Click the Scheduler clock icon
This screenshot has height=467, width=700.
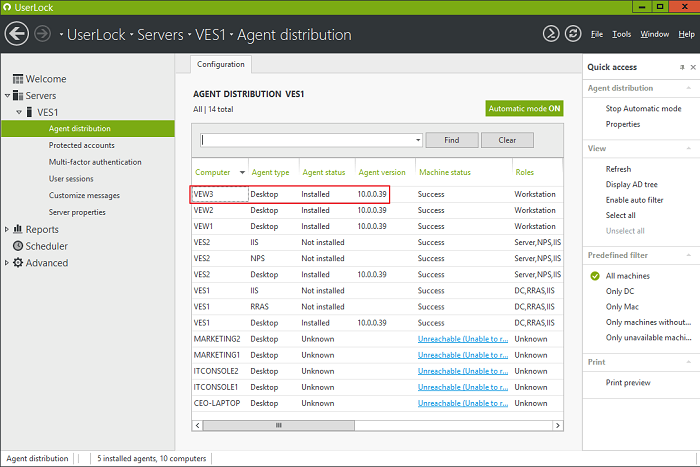(x=18, y=246)
